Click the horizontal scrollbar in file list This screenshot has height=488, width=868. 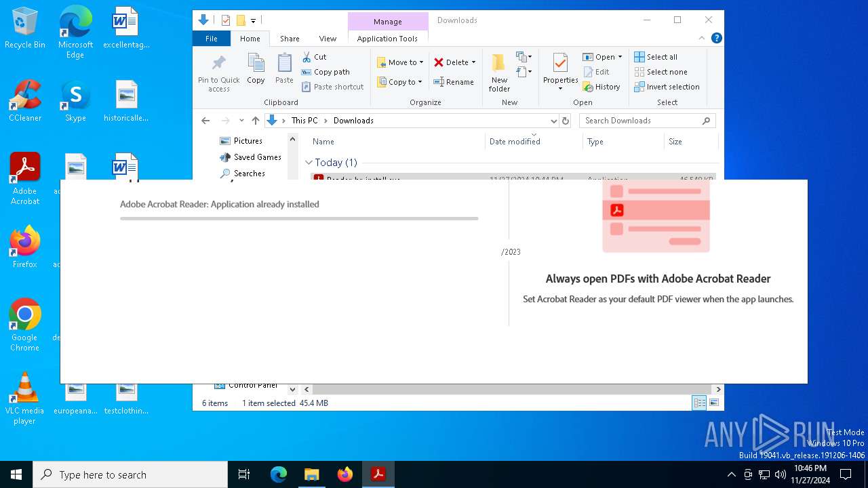[x=512, y=389]
